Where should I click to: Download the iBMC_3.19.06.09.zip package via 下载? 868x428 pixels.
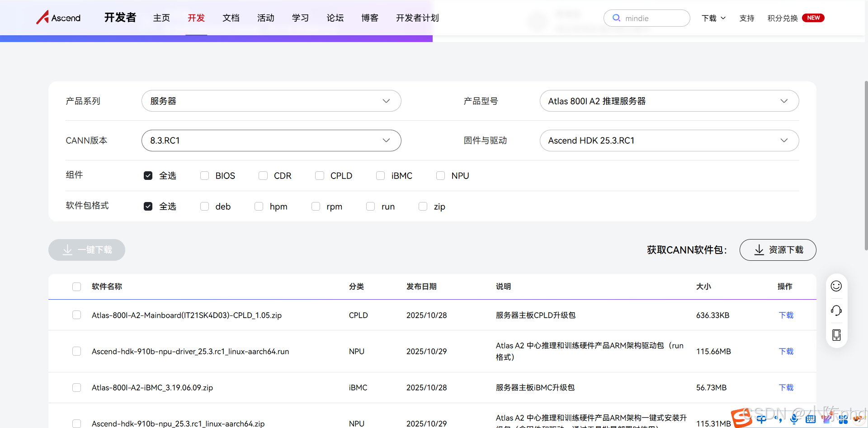point(786,387)
